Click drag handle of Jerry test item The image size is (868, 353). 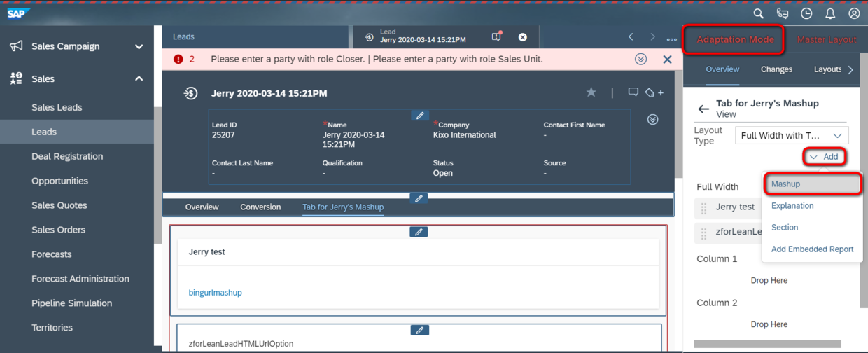click(704, 208)
